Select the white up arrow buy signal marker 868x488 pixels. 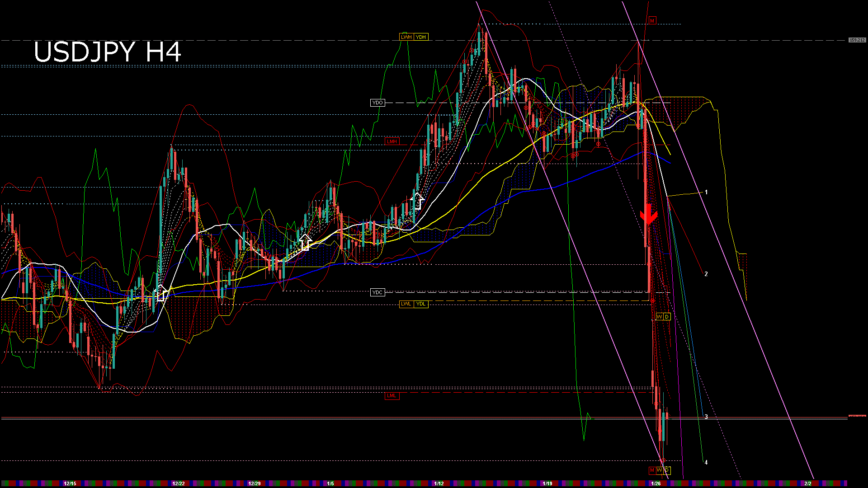[416, 199]
